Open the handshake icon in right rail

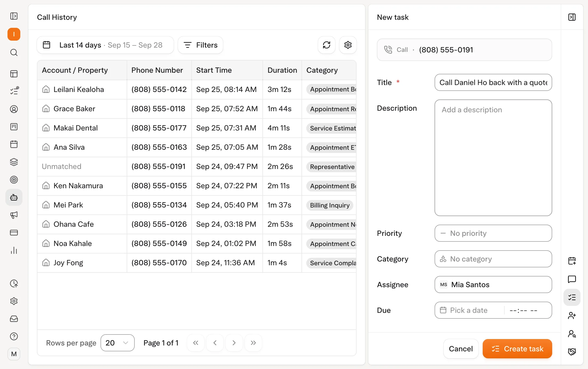(572, 352)
